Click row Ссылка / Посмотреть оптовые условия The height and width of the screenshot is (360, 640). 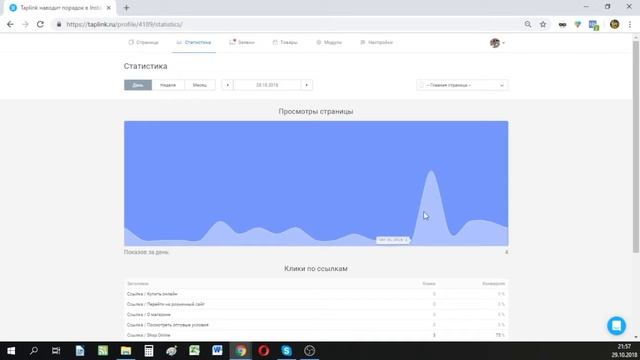[x=316, y=325]
